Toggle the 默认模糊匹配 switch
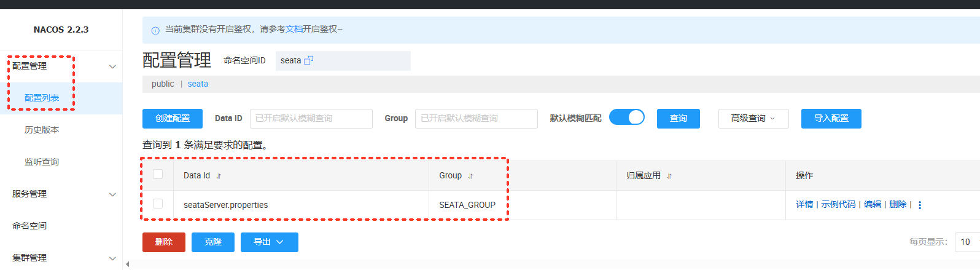 (x=627, y=117)
